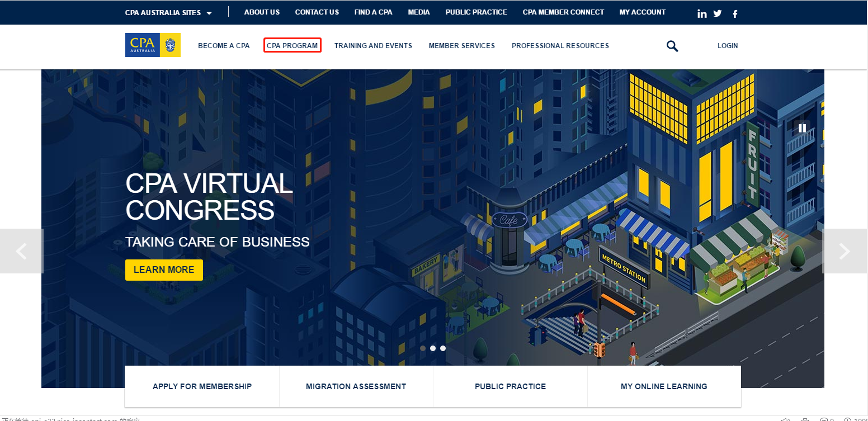
Task: Open the LinkedIn social icon
Action: pyautogui.click(x=702, y=13)
